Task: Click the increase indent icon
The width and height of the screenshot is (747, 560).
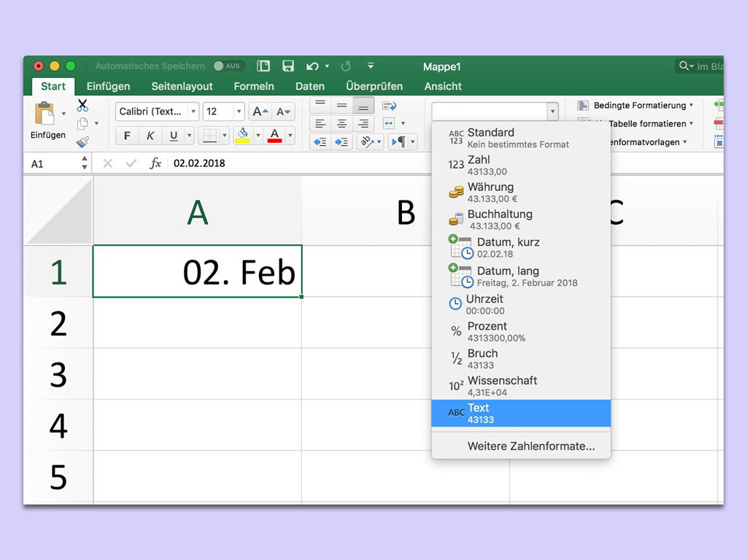Action: pyautogui.click(x=341, y=142)
